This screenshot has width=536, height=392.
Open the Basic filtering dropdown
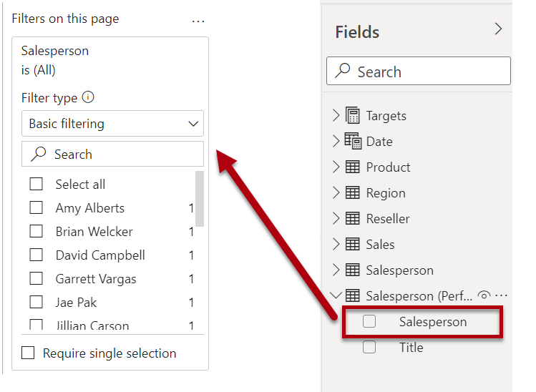112,123
